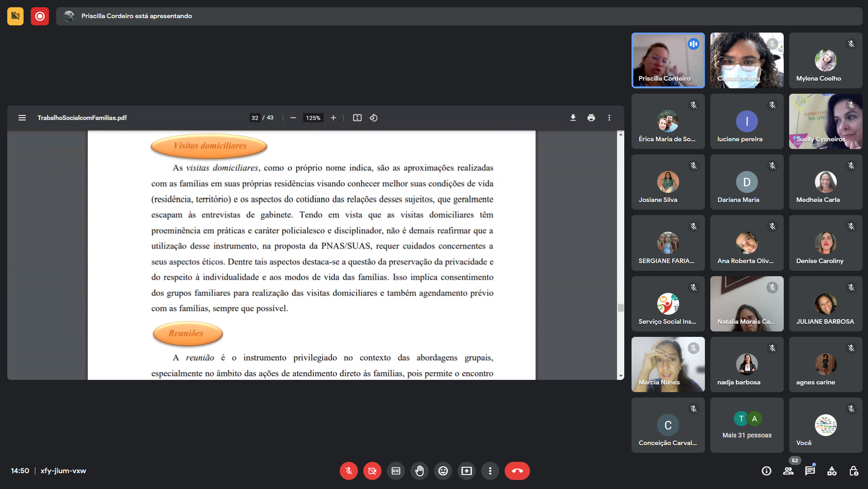868x489 pixels.
Task: Open the Mais 31 pessoas tile
Action: click(x=747, y=425)
